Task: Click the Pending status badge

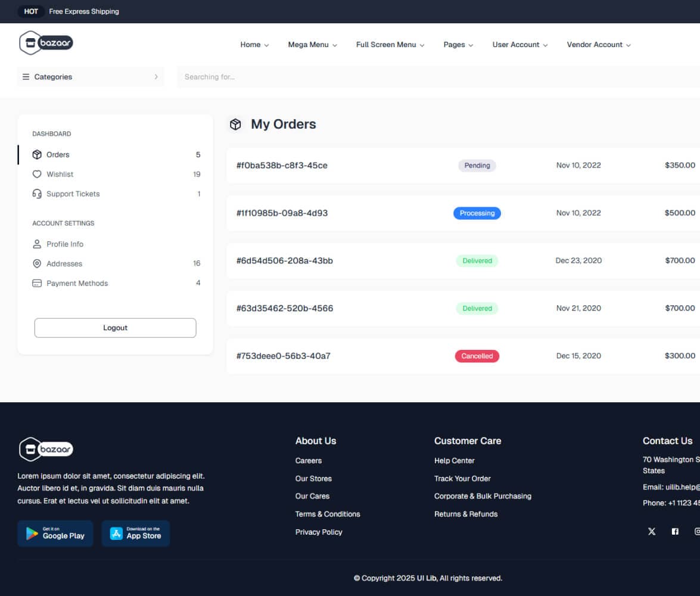Action: click(x=477, y=166)
